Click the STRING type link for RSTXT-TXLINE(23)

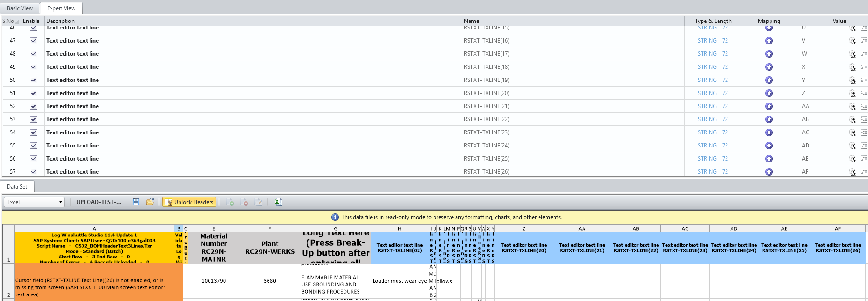click(707, 132)
